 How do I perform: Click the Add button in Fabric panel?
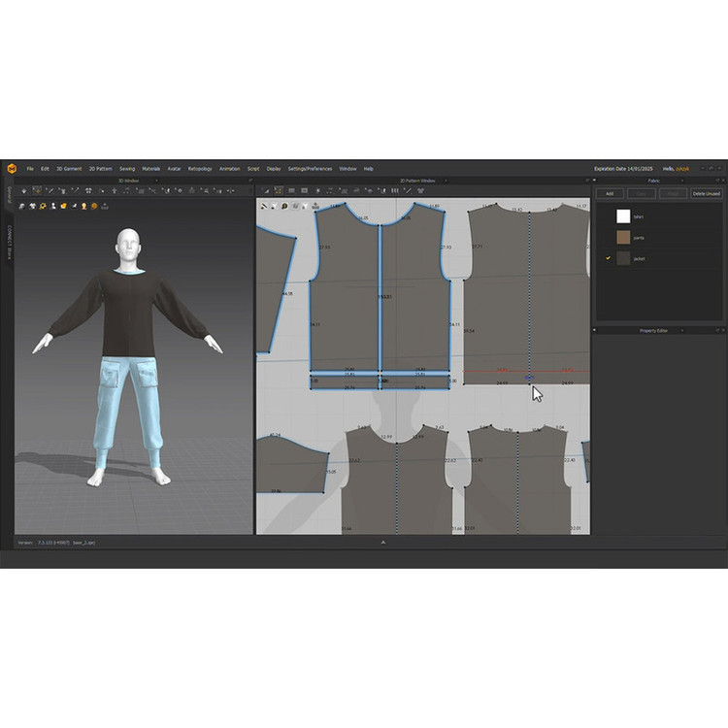point(610,193)
